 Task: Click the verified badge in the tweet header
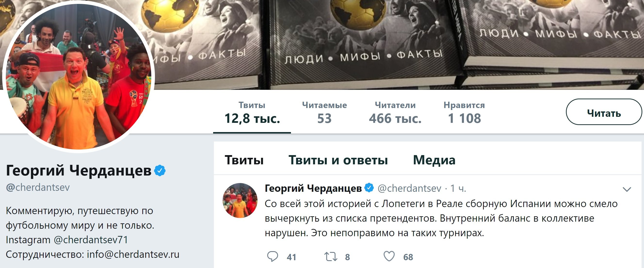[x=369, y=188]
